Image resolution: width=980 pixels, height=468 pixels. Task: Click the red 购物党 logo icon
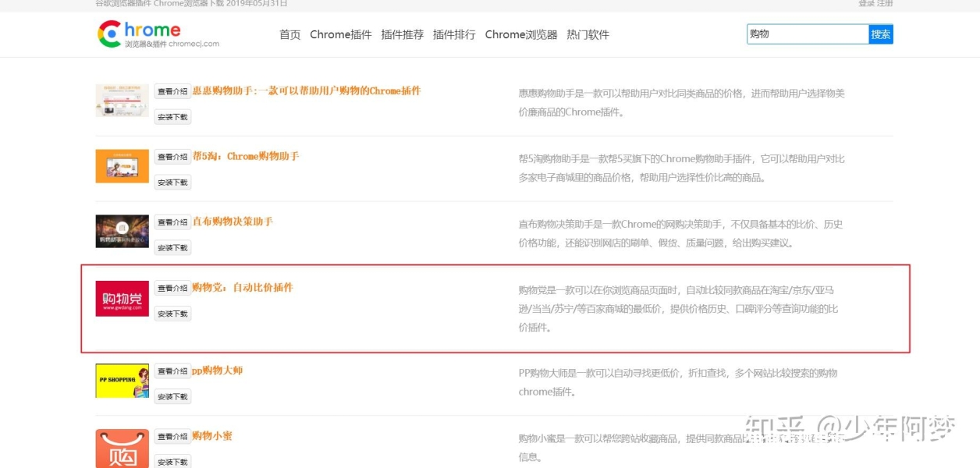coord(122,299)
